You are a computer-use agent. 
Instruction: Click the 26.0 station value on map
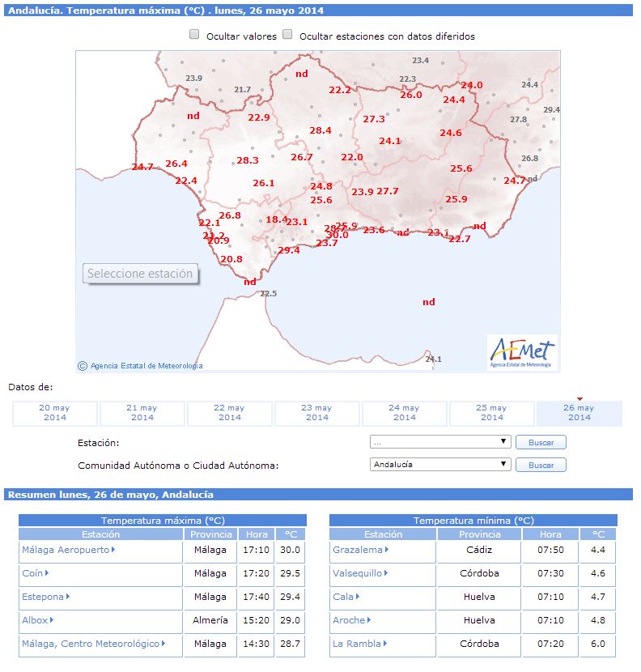411,95
